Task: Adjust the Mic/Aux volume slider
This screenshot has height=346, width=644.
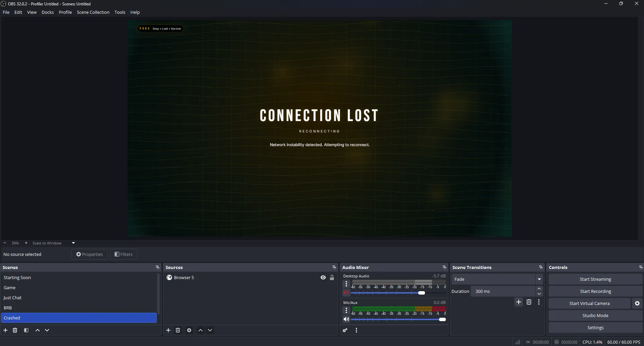Action: pyautogui.click(x=441, y=319)
